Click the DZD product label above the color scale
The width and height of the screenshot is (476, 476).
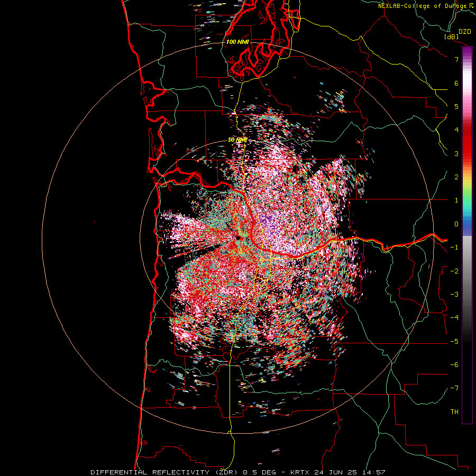[x=465, y=32]
